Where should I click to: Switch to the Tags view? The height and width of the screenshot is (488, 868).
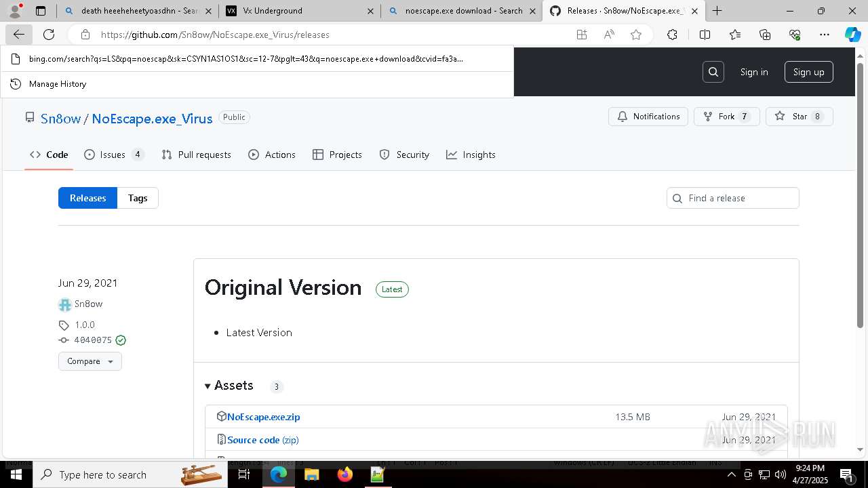138,198
